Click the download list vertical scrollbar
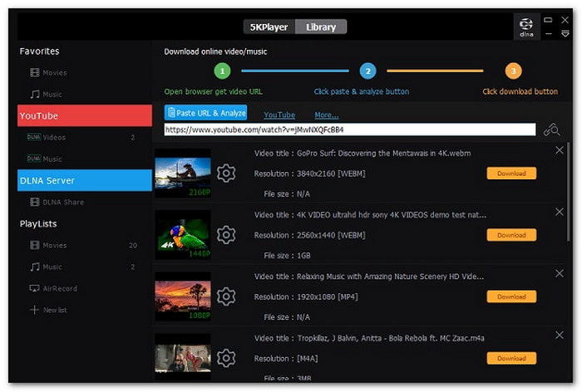The image size is (582, 392). [568, 192]
